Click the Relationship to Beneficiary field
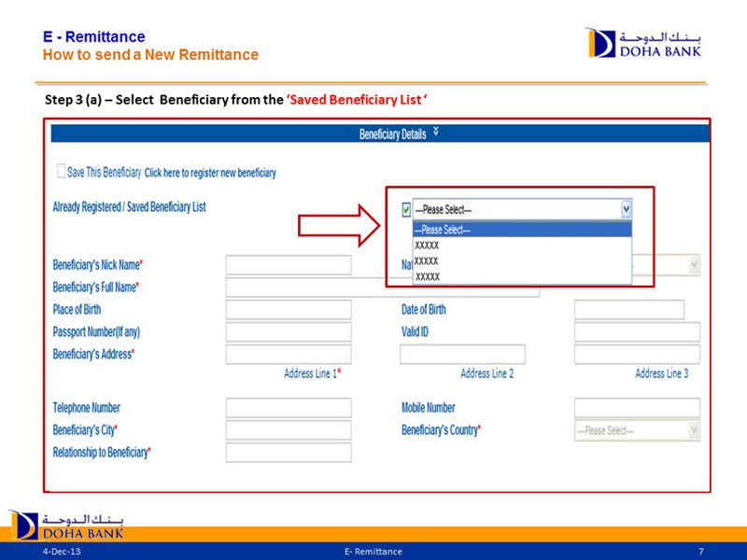Viewport: 747px width, 560px height. (x=289, y=453)
